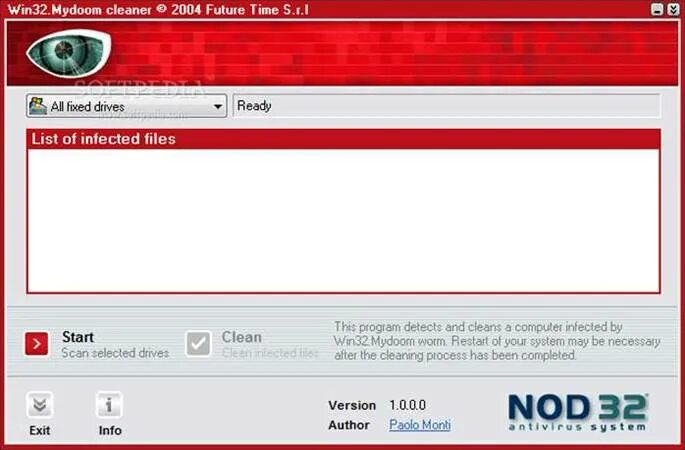Click Scan selected drives caption
This screenshot has width=685, height=450.
pos(115,353)
